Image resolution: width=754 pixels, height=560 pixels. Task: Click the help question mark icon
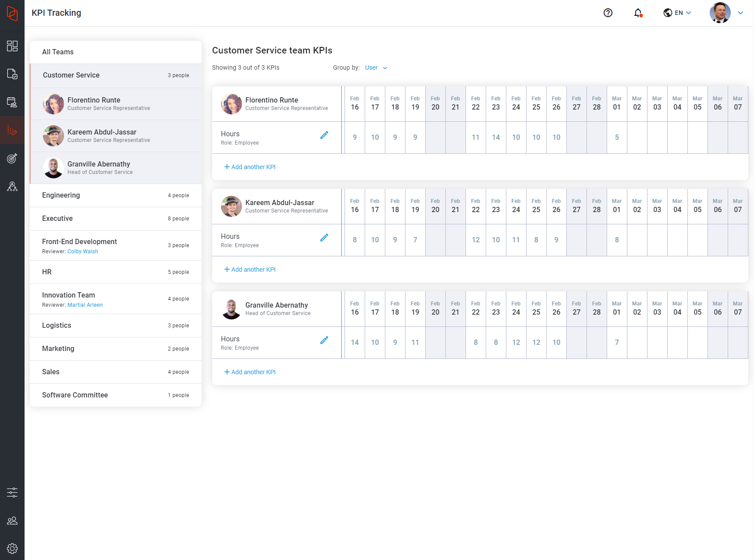pyautogui.click(x=608, y=13)
